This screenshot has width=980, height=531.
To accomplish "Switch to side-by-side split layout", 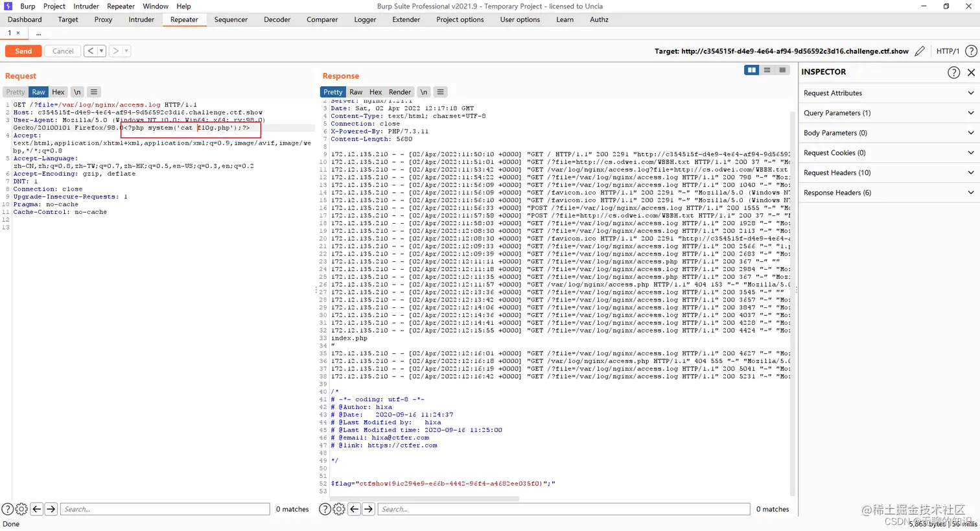I will point(752,70).
